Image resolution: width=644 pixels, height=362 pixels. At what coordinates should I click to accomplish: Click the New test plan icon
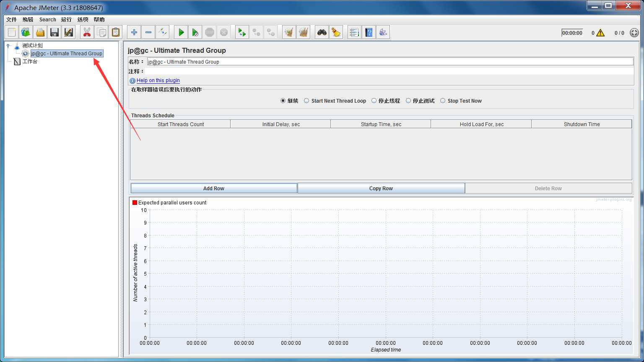12,32
